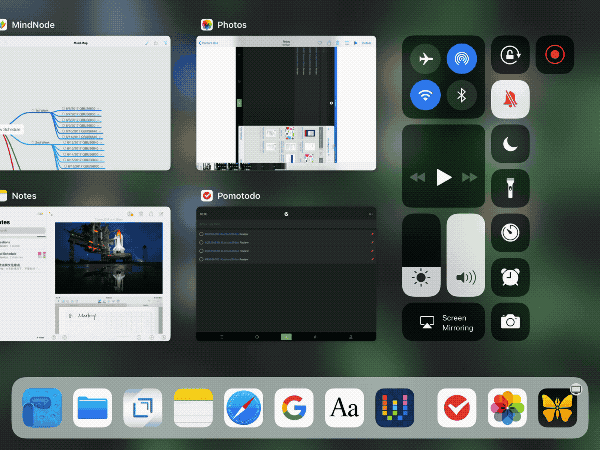Launch Camera from Control Center
This screenshot has height=450, width=600.
click(510, 322)
